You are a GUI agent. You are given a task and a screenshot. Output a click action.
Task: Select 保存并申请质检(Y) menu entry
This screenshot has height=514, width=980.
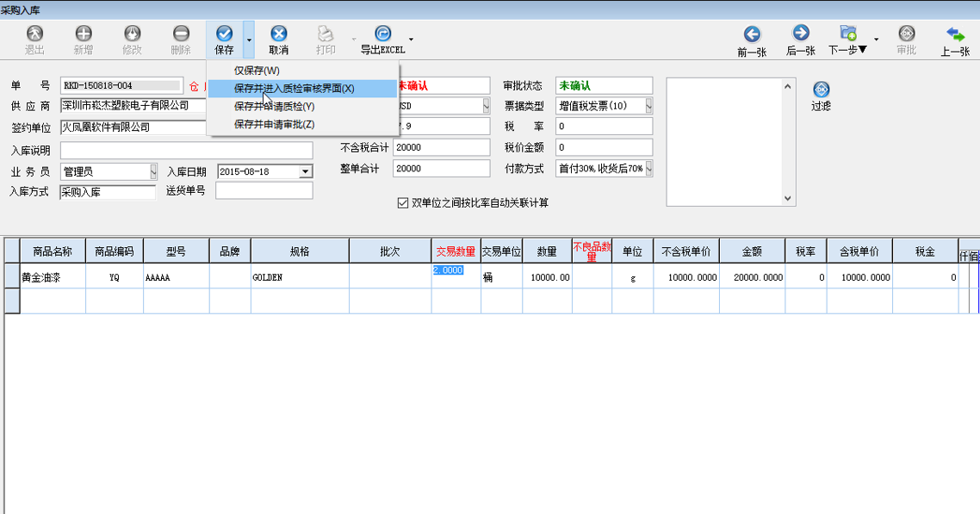(x=302, y=106)
